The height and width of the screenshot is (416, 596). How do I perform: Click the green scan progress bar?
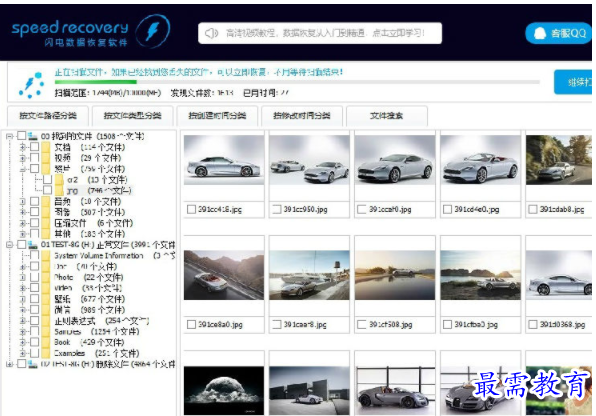(x=95, y=82)
